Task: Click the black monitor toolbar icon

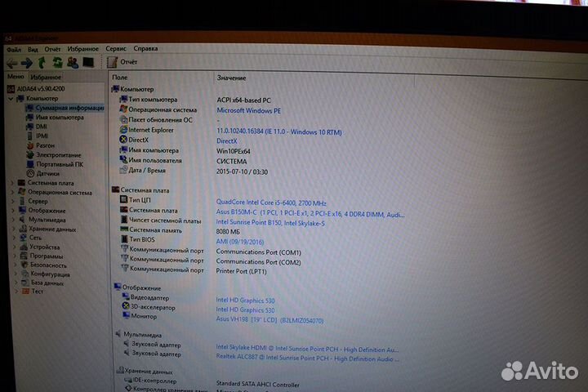Action: [88, 63]
